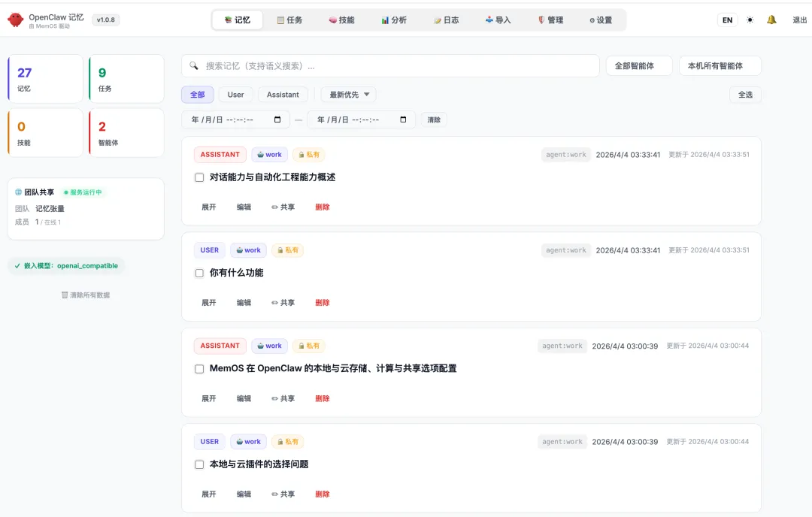
Task: Share the 对话能力与自动化工程能力概述 memory
Action: pyautogui.click(x=283, y=207)
